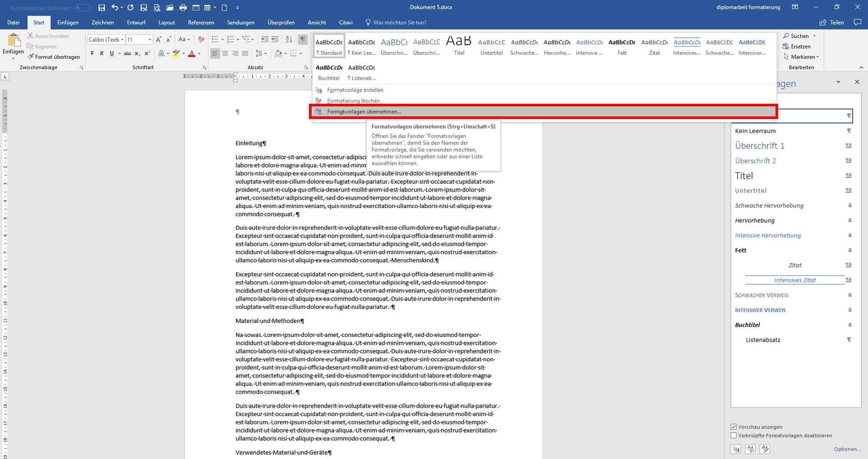Screen dimensions: 868x459
Task: Apply subscript x₂ formatting
Action: [137, 53]
